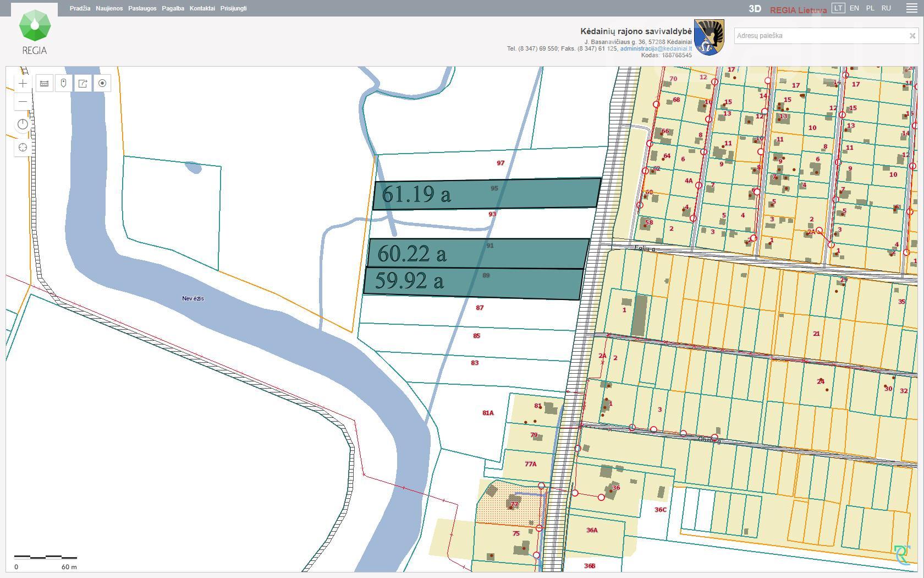The image size is (924, 578).
Task: Click parcel label 36A
Action: tap(592, 530)
